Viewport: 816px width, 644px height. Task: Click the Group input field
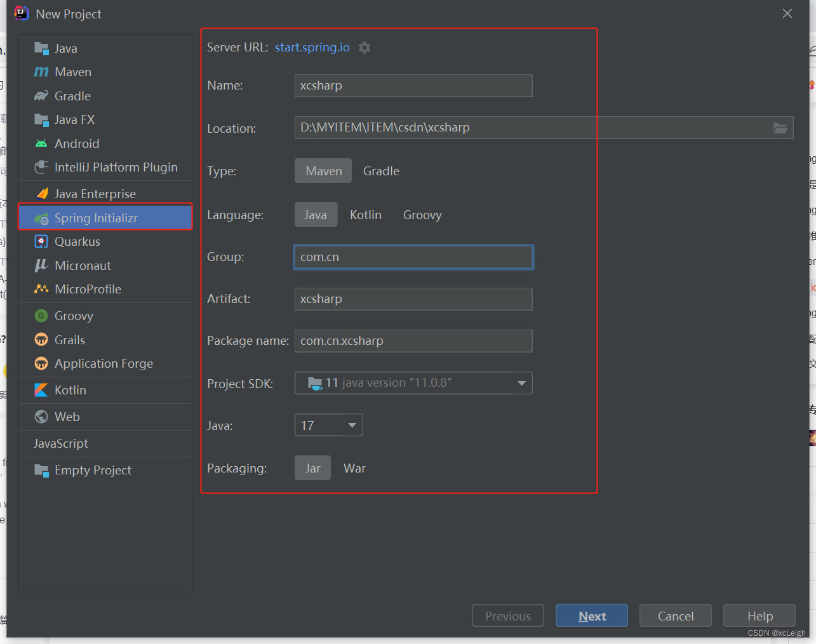(413, 257)
